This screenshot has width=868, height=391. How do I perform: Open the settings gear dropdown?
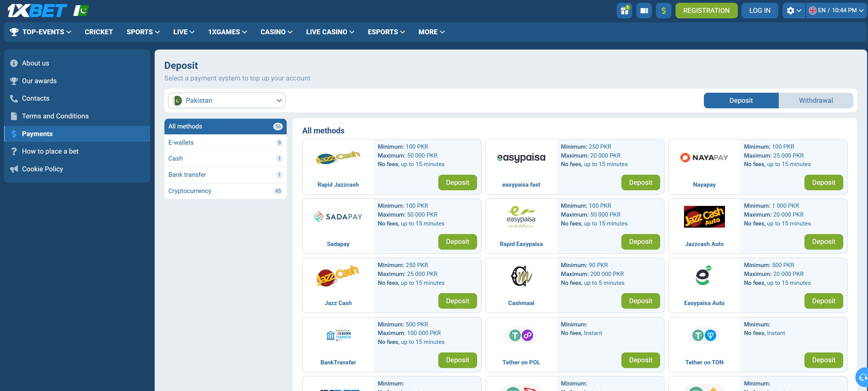click(x=793, y=10)
